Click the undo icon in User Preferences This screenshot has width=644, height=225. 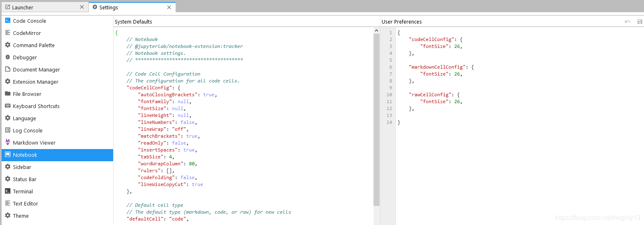pos(628,22)
